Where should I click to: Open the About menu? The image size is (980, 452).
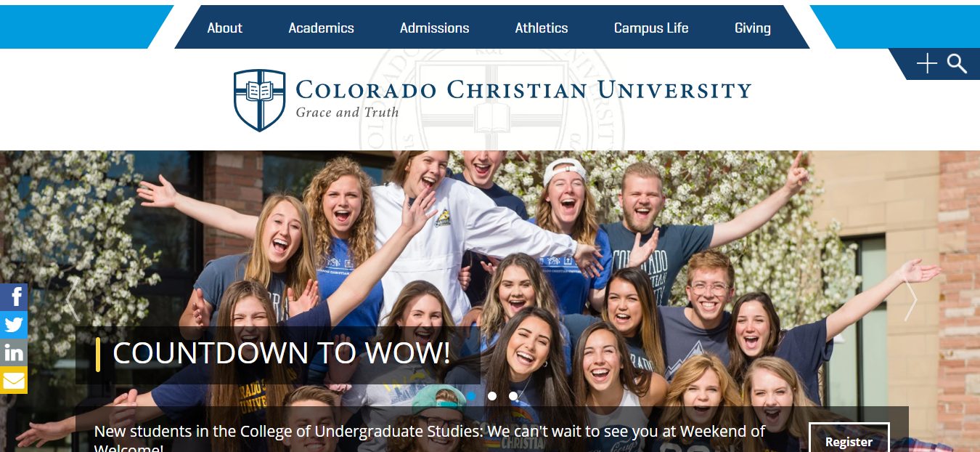point(225,28)
